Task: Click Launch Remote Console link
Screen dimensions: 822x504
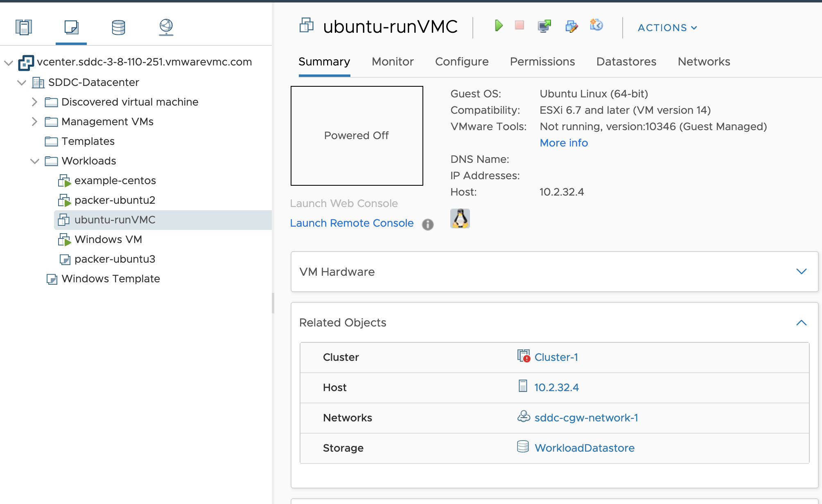Action: click(352, 223)
